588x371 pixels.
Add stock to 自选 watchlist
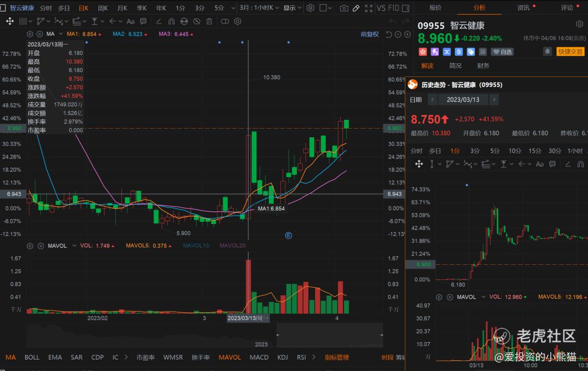coord(502,52)
